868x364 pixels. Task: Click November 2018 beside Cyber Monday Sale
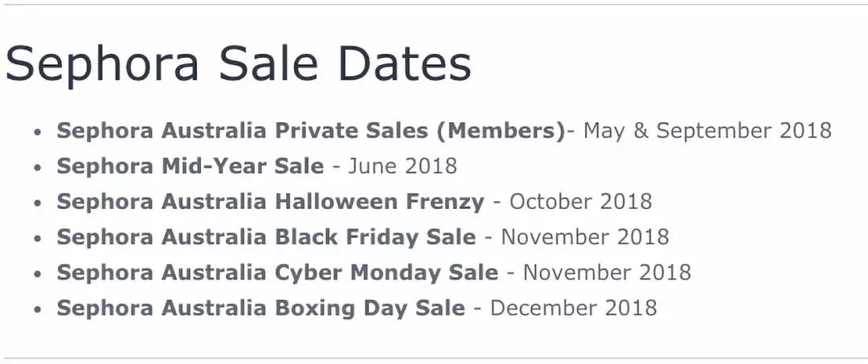[x=608, y=272]
